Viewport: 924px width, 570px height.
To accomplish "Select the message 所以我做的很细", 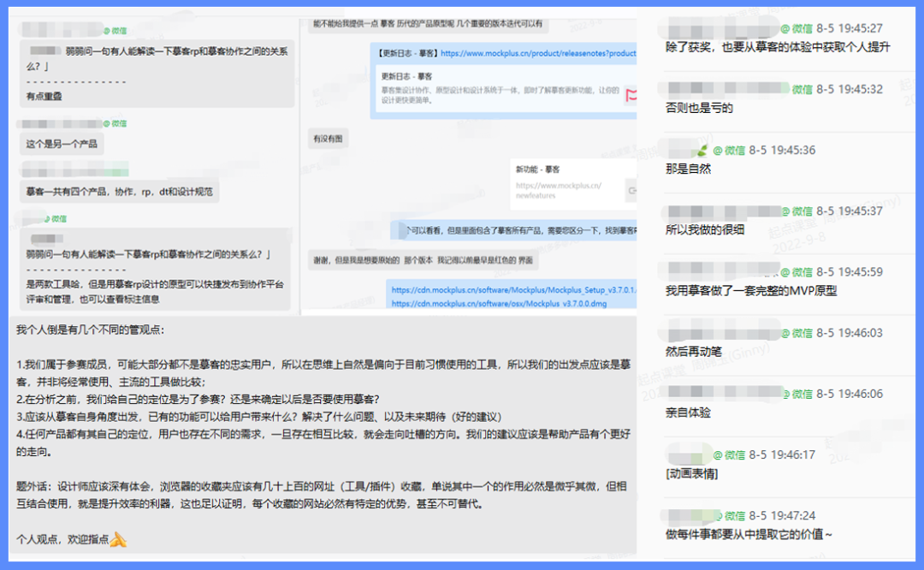I will click(x=705, y=230).
